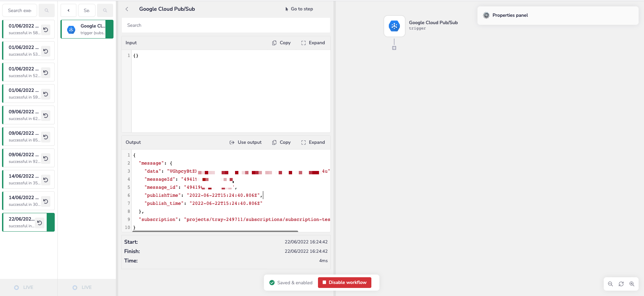This screenshot has width=644, height=296.
Task: Expand the Input panel
Action: pos(313,43)
